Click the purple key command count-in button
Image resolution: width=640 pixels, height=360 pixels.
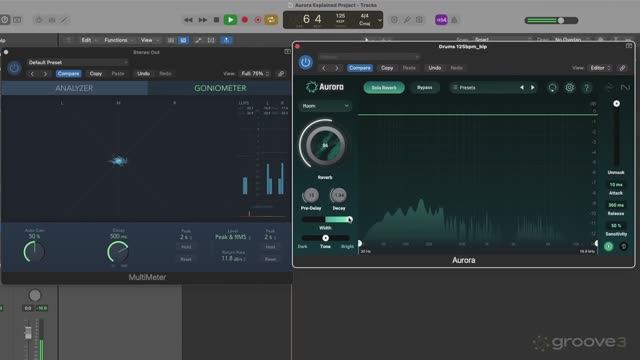click(441, 20)
